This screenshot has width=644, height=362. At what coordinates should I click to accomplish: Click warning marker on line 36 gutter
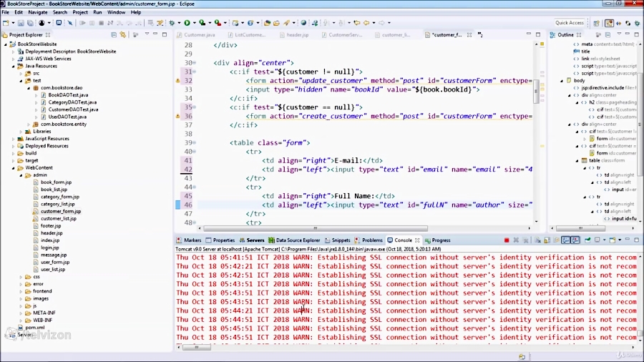coord(178,116)
